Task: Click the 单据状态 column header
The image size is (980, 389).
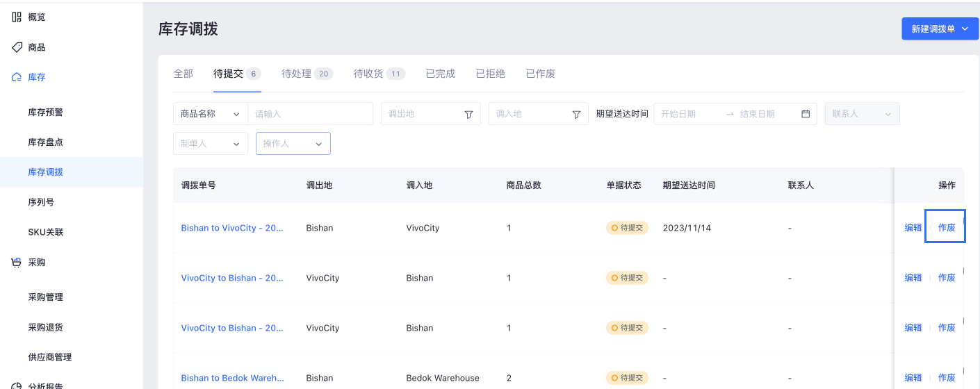Action: [x=624, y=185]
